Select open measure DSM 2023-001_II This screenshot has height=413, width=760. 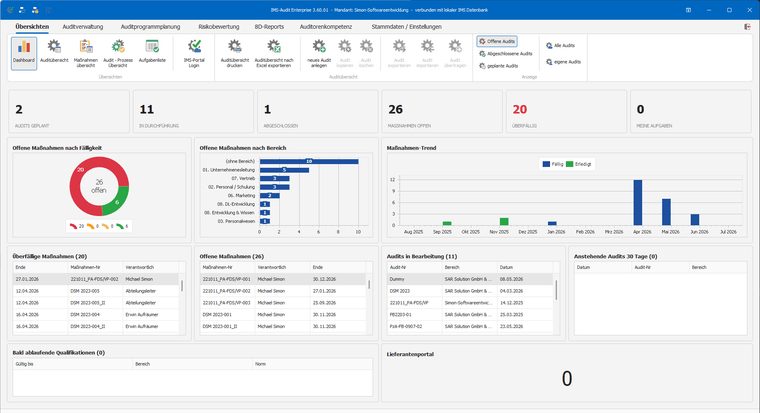(x=283, y=327)
